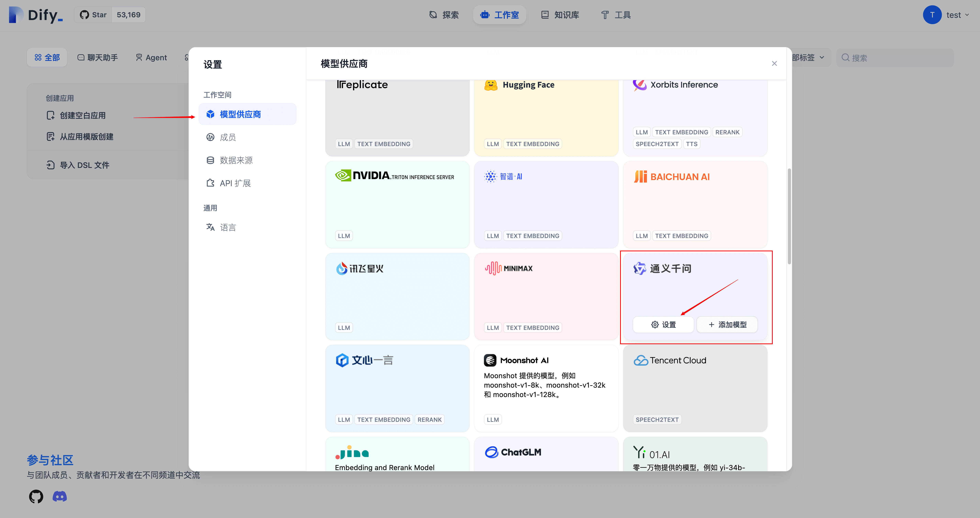Click 导入 DSL 文件
Screen dimensions: 980x518
(x=78, y=165)
